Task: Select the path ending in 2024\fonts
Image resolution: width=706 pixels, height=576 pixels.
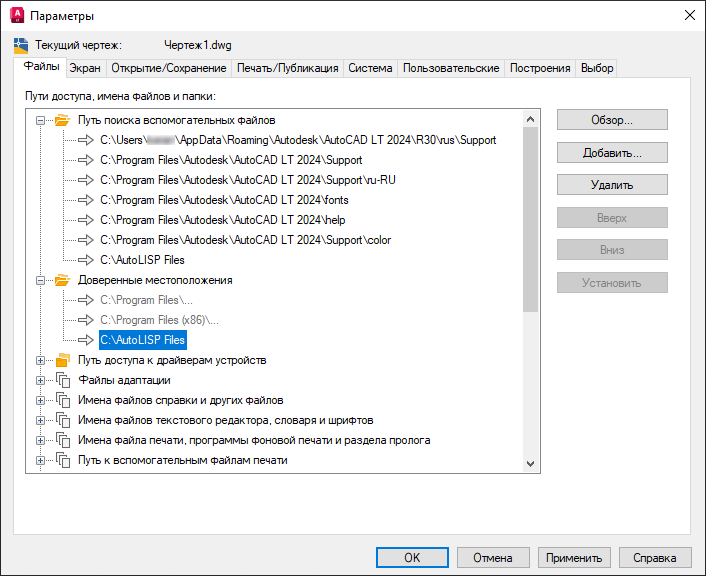Action: coord(224,200)
